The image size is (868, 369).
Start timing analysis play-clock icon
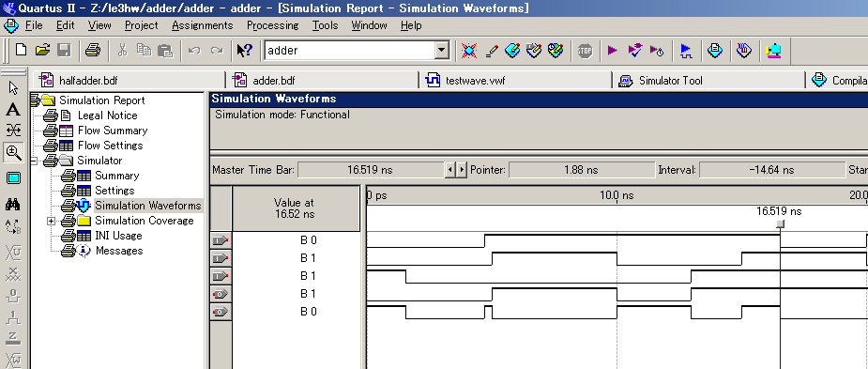(657, 51)
